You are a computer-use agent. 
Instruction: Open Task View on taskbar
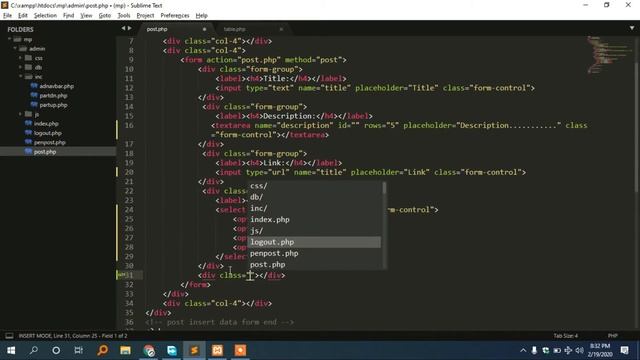[79, 350]
